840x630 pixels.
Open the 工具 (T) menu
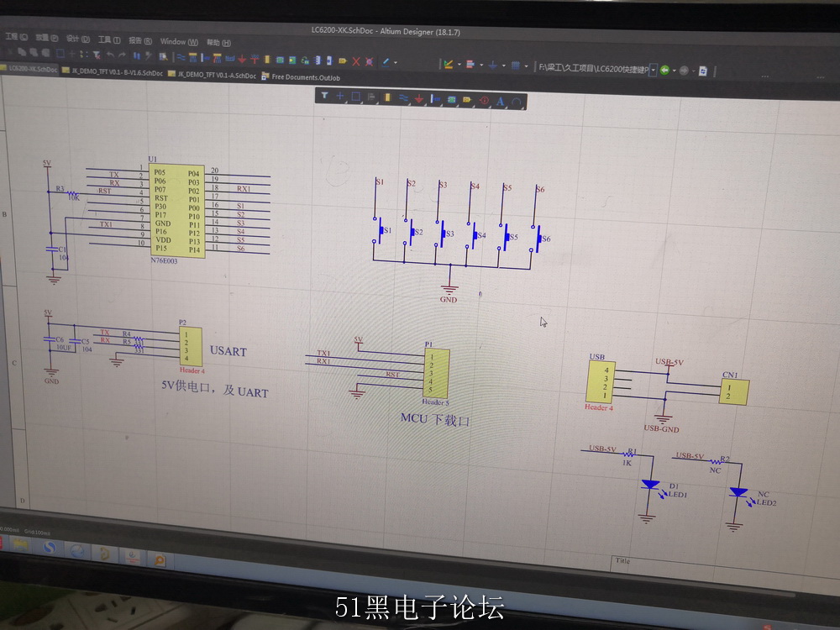(108, 40)
